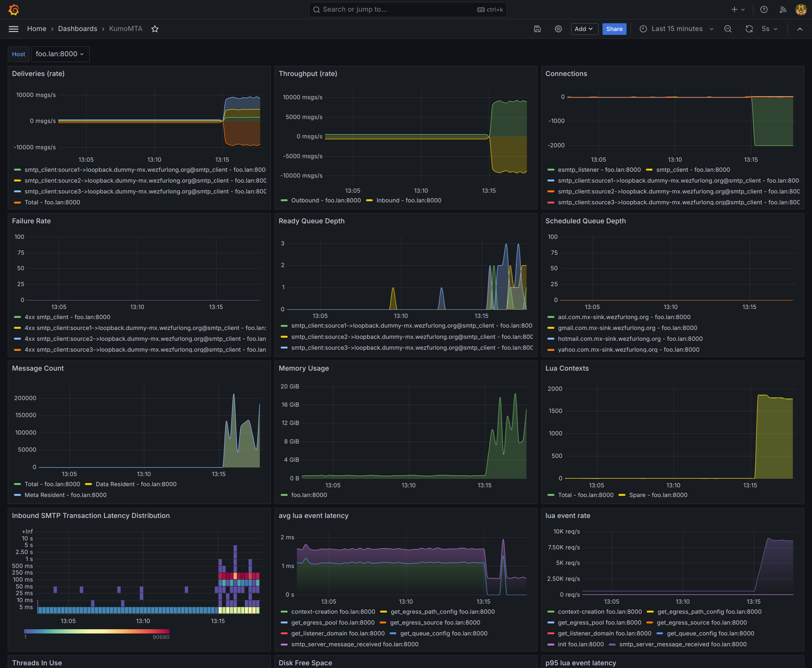Open the news RSS feed icon
Image resolution: width=812 pixels, height=668 pixels.
pyautogui.click(x=783, y=10)
